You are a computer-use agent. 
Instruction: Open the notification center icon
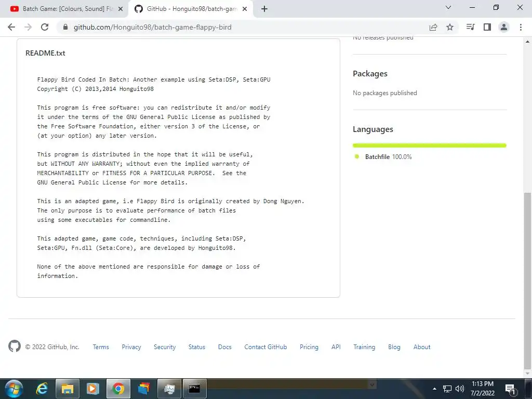[511, 389]
